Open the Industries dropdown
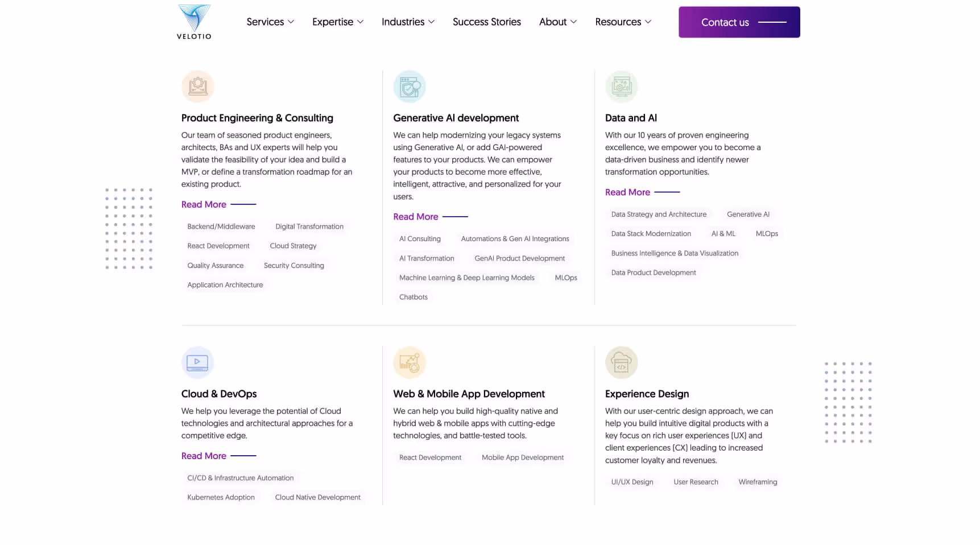Screen dimensions: 980x545 pyautogui.click(x=408, y=22)
